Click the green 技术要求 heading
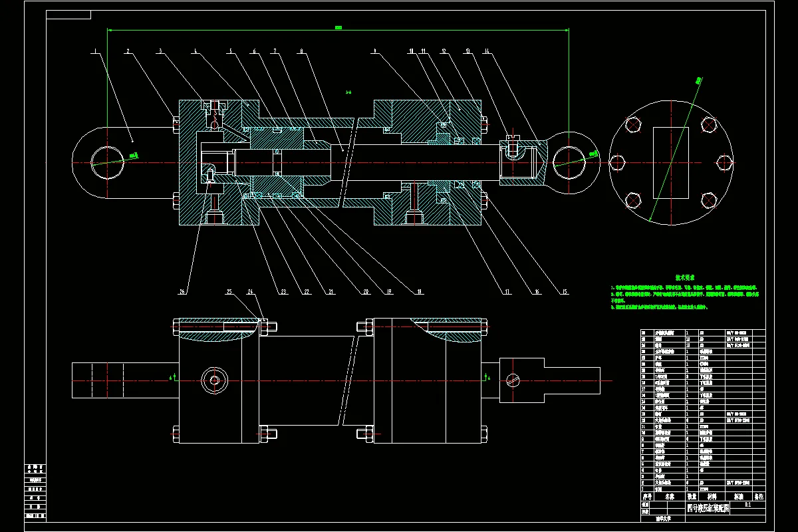 coord(685,277)
